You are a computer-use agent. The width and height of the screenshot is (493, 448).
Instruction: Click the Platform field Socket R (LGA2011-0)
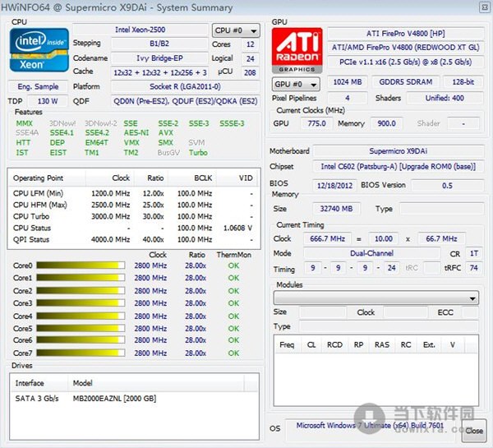(x=185, y=86)
